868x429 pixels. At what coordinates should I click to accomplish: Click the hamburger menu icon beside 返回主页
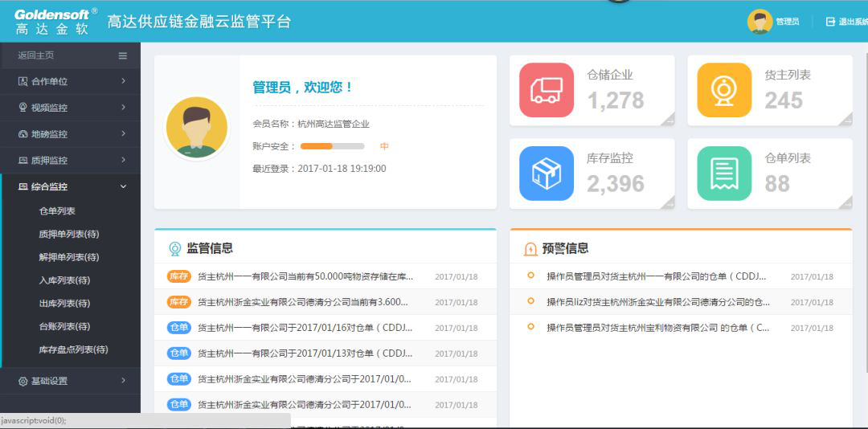(x=123, y=55)
